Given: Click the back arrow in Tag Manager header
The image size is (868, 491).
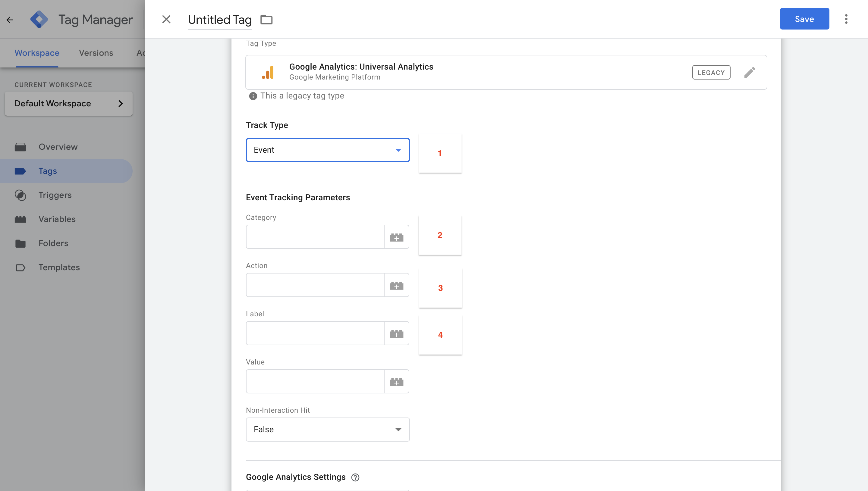Looking at the screenshot, I should click(x=9, y=20).
